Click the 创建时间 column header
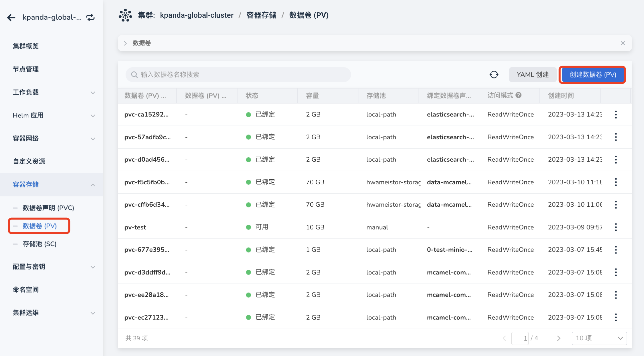This screenshot has width=644, height=356. (x=561, y=96)
